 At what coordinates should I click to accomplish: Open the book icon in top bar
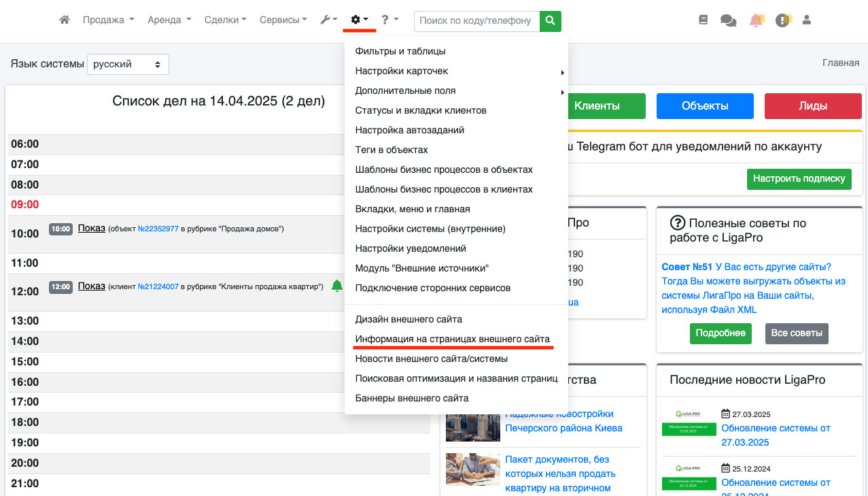pyautogui.click(x=704, y=20)
